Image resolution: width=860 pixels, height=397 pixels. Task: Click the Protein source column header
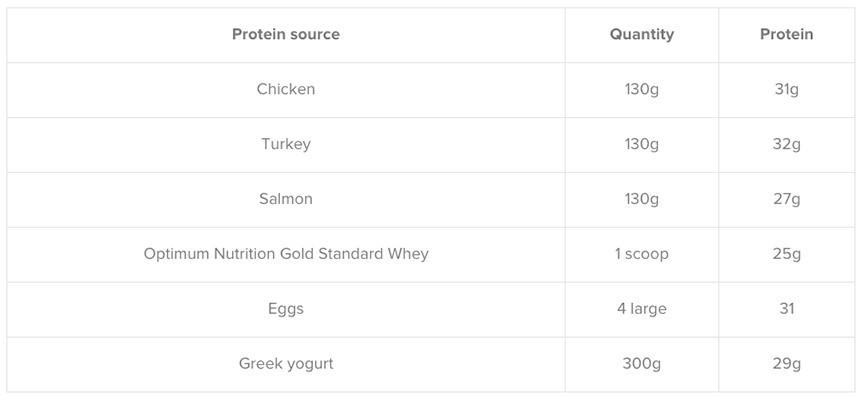tap(286, 35)
